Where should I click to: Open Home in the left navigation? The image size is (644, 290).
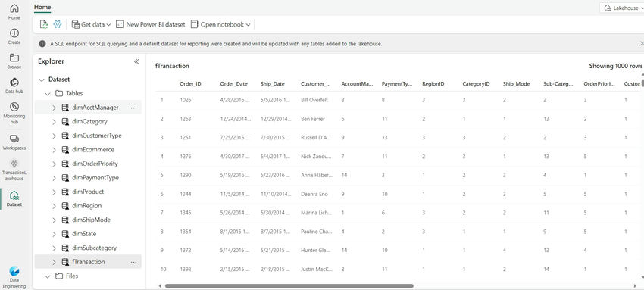14,11
